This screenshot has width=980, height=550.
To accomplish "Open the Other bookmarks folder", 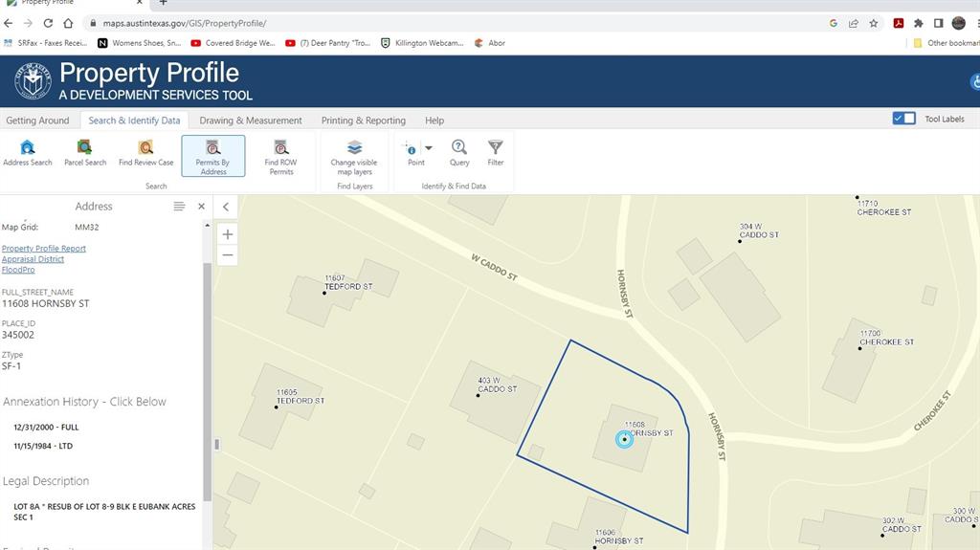I will pyautogui.click(x=947, y=43).
